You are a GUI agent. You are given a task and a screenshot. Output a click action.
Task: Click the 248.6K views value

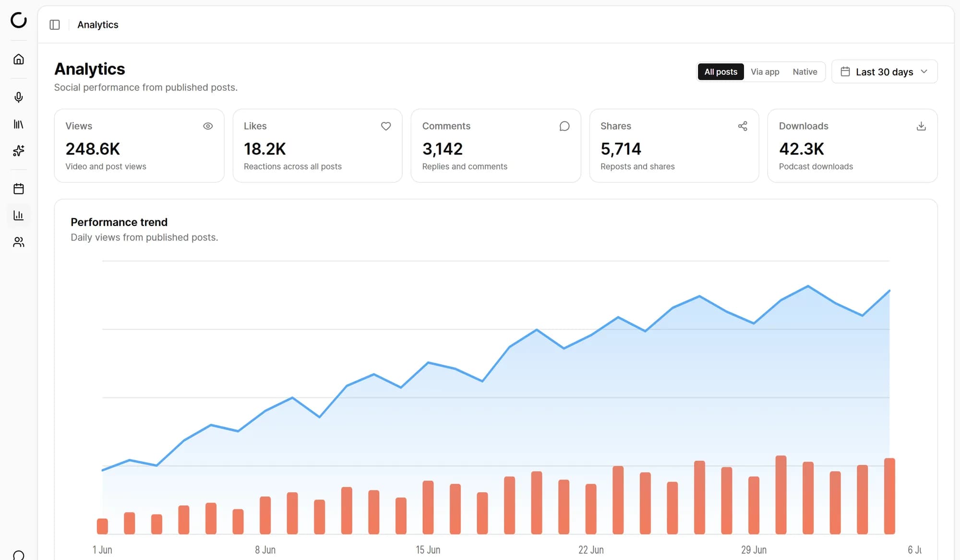point(93,149)
